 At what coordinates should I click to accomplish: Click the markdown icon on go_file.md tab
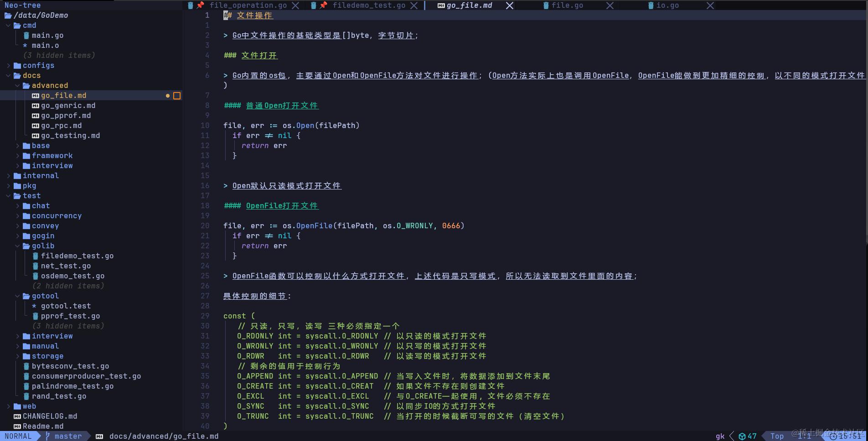(x=441, y=5)
